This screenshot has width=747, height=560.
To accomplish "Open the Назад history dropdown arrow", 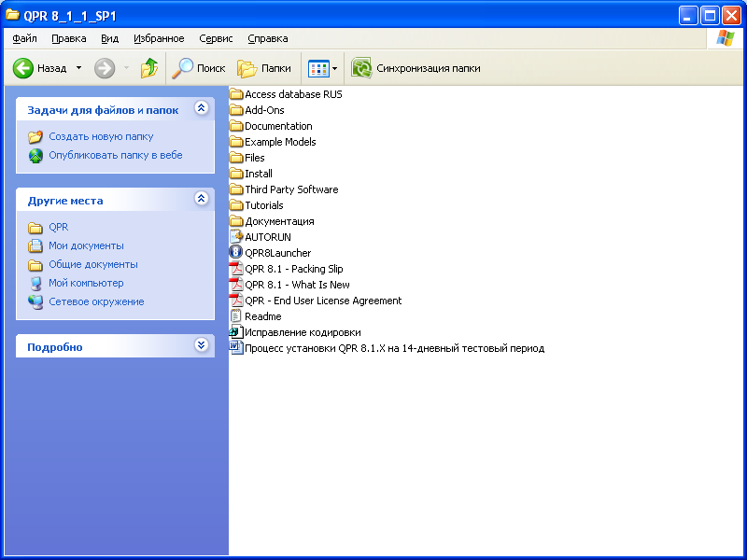I will 79,68.
